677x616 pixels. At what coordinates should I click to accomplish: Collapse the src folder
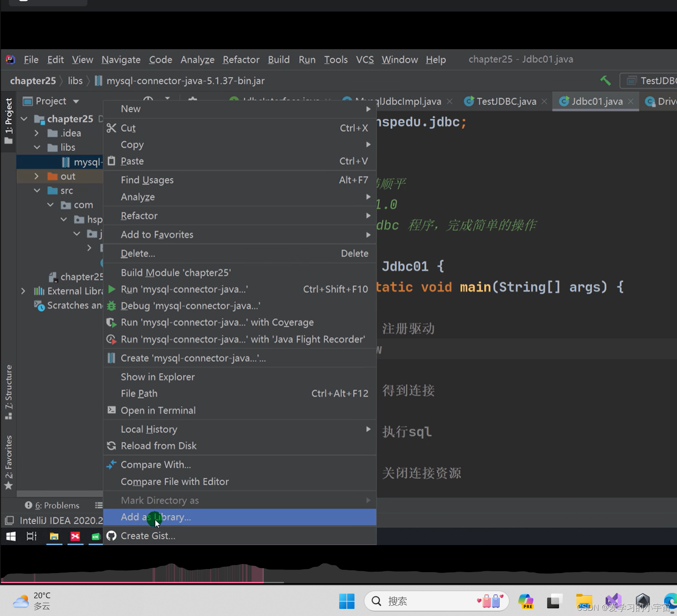click(37, 191)
